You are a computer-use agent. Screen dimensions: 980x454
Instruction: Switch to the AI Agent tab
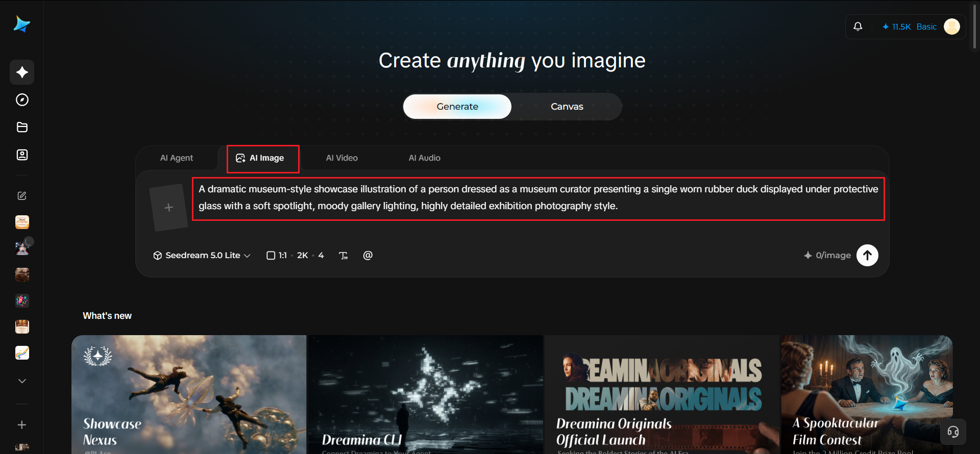coord(177,158)
